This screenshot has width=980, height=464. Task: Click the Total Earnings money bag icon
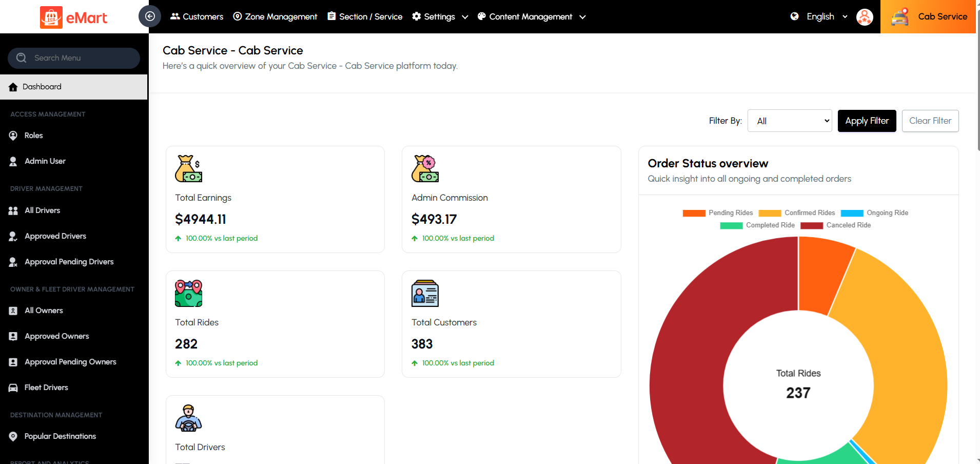[x=188, y=169]
